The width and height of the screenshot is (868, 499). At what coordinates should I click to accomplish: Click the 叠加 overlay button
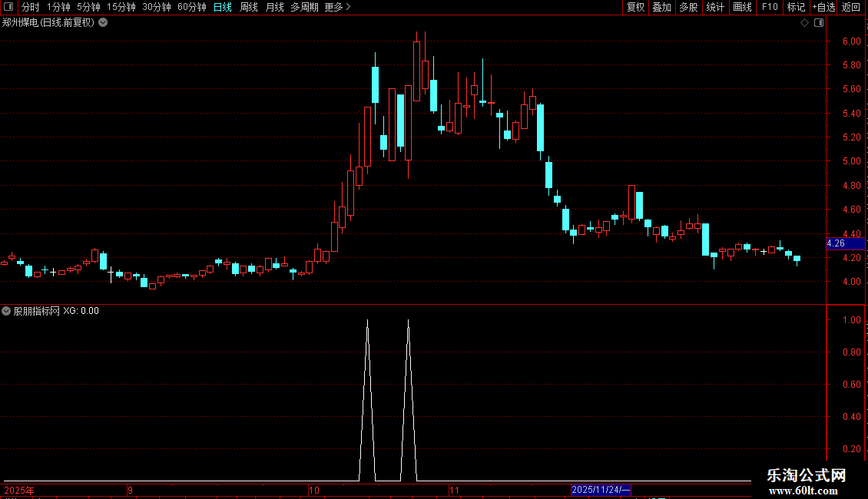[x=661, y=7]
